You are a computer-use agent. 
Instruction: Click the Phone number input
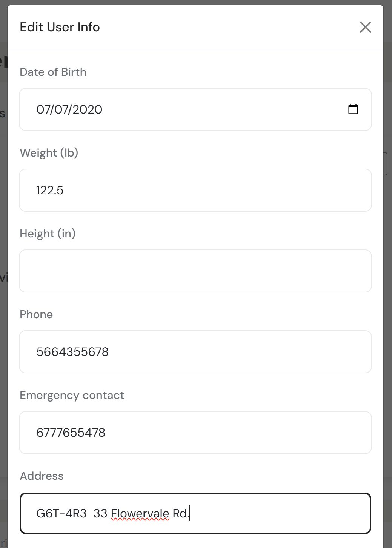[x=195, y=352]
